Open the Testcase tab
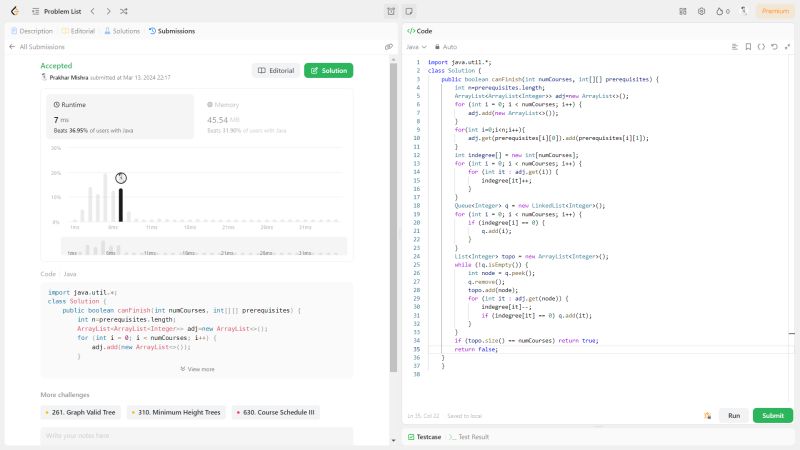This screenshot has width=800, height=450. (424, 437)
